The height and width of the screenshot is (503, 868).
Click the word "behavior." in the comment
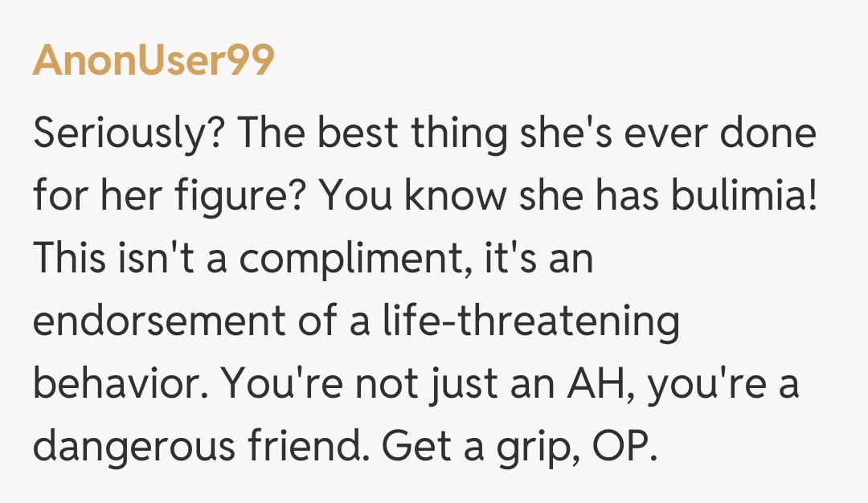click(120, 385)
